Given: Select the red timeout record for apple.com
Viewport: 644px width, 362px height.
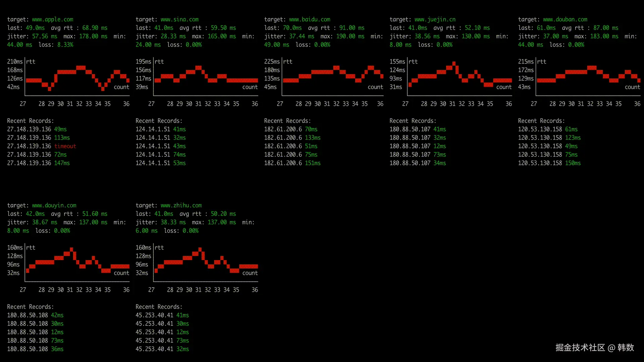Looking at the screenshot, I should coord(65,146).
